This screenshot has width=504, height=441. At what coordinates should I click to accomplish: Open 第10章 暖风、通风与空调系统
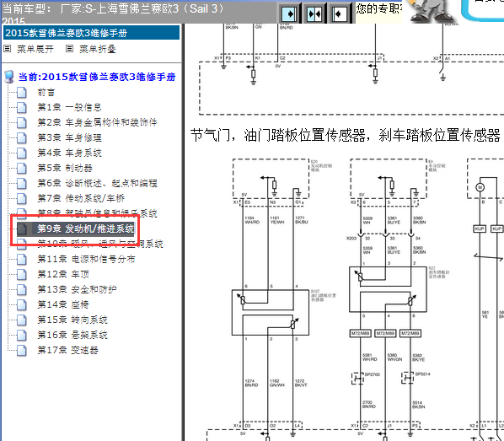(x=100, y=245)
